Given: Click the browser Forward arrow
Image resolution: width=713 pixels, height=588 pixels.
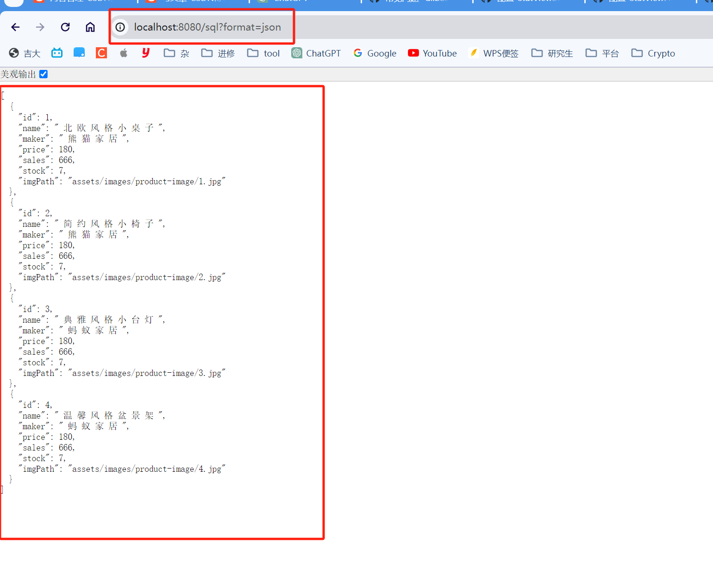Looking at the screenshot, I should (40, 27).
